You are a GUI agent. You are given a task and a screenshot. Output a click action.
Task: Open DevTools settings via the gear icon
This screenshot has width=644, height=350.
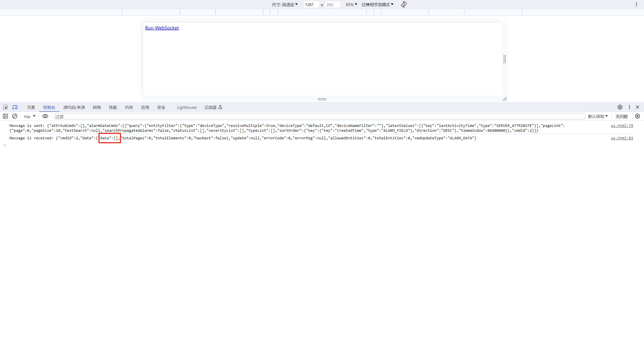(x=620, y=107)
